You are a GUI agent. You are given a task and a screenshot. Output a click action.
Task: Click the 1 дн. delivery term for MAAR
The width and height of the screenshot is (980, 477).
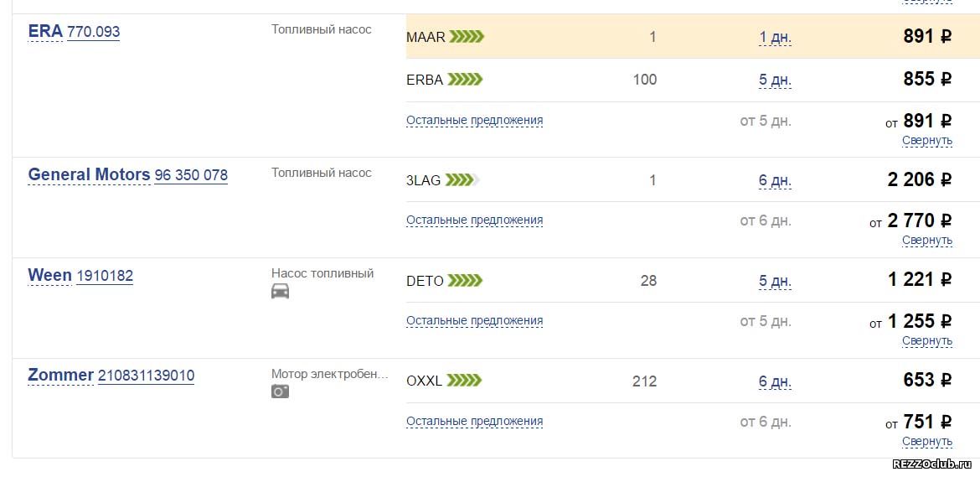point(775,38)
